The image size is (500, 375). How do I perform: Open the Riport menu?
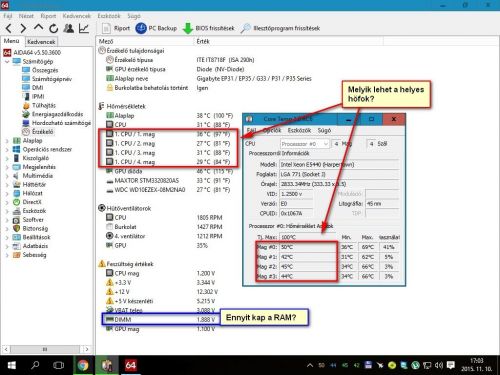click(48, 16)
